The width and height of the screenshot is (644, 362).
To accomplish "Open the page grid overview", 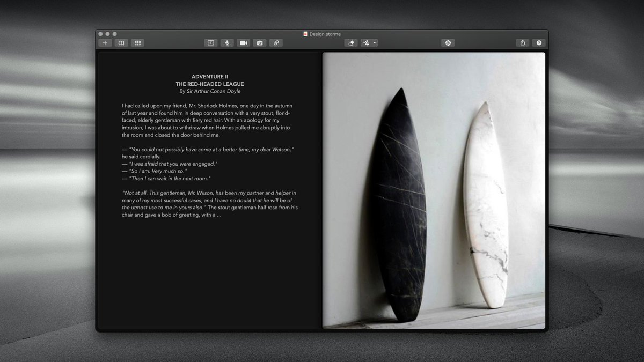I will tap(137, 42).
